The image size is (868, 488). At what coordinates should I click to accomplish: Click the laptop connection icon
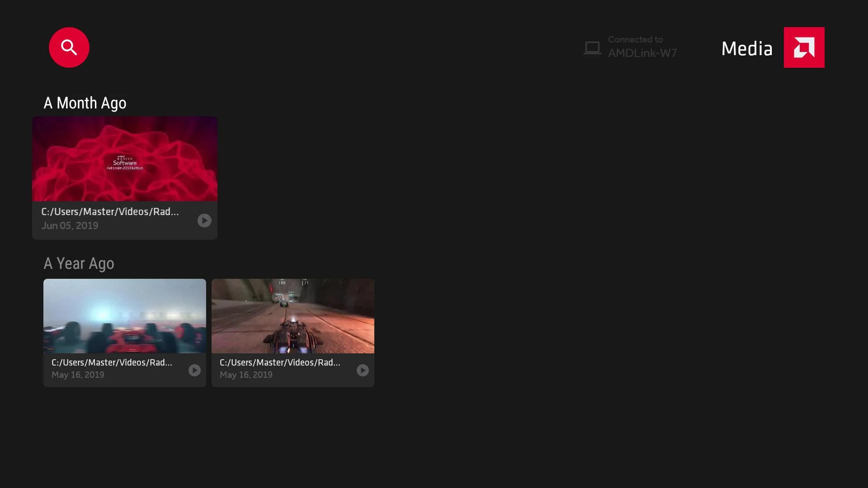pyautogui.click(x=592, y=47)
